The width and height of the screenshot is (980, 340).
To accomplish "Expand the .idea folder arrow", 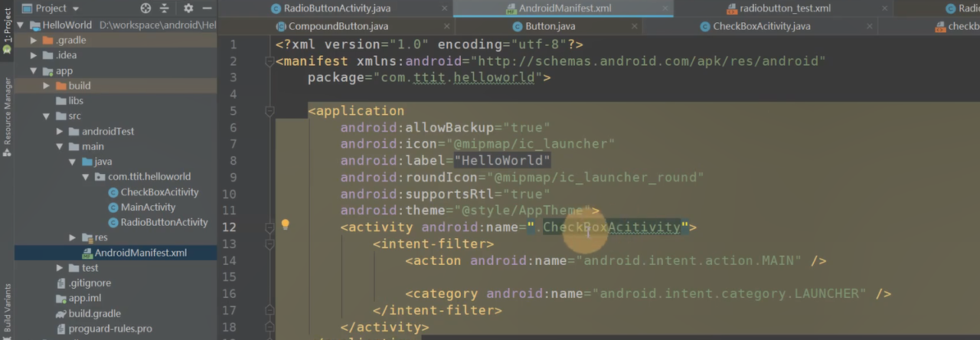I will [x=34, y=55].
